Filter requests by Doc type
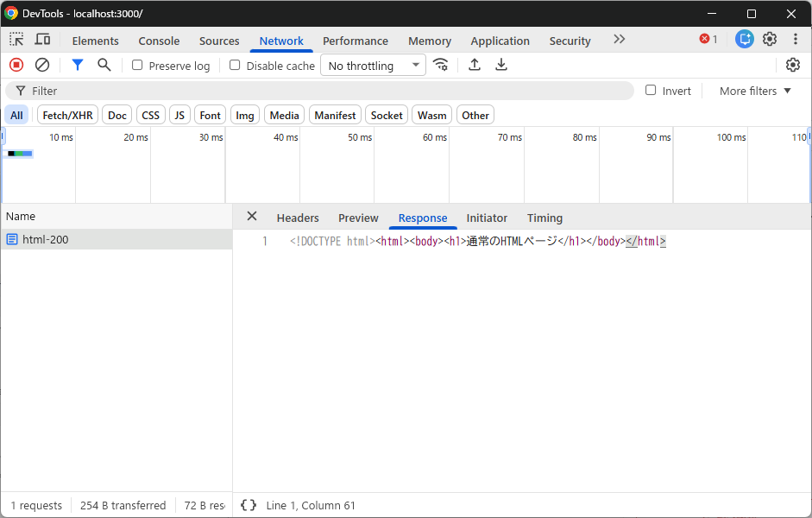Viewport: 812px width, 518px height. click(x=117, y=115)
